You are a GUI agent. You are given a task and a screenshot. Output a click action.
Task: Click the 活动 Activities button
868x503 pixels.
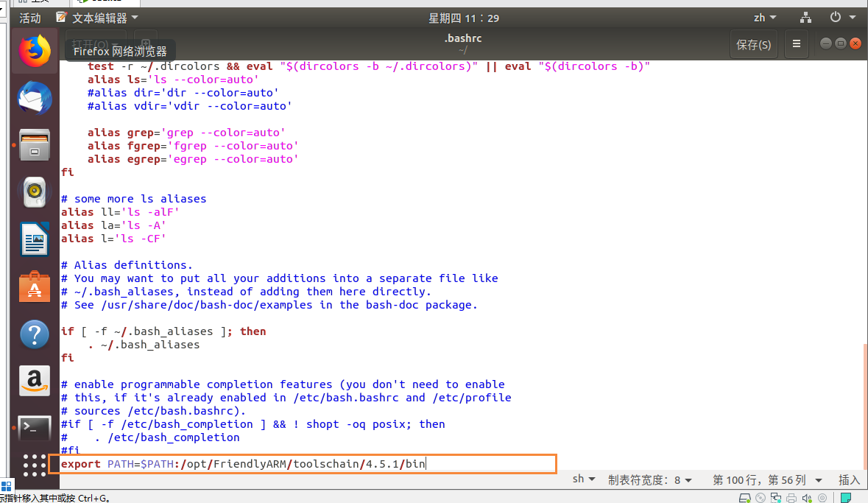pyautogui.click(x=30, y=18)
